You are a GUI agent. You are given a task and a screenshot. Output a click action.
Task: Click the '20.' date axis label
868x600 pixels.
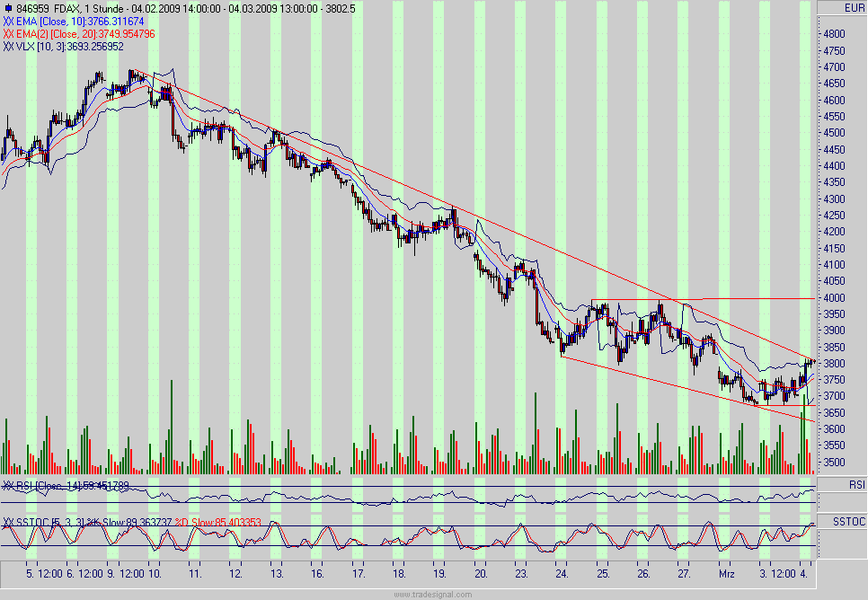tap(481, 573)
